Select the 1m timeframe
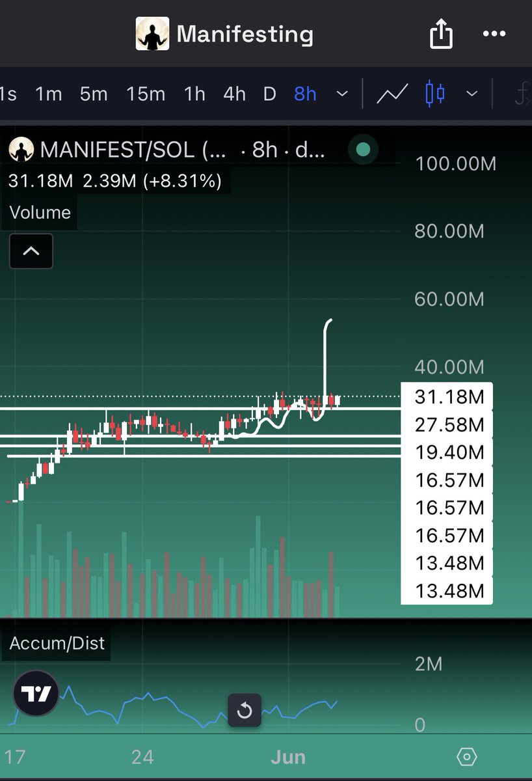This screenshot has height=781, width=532. [49, 94]
